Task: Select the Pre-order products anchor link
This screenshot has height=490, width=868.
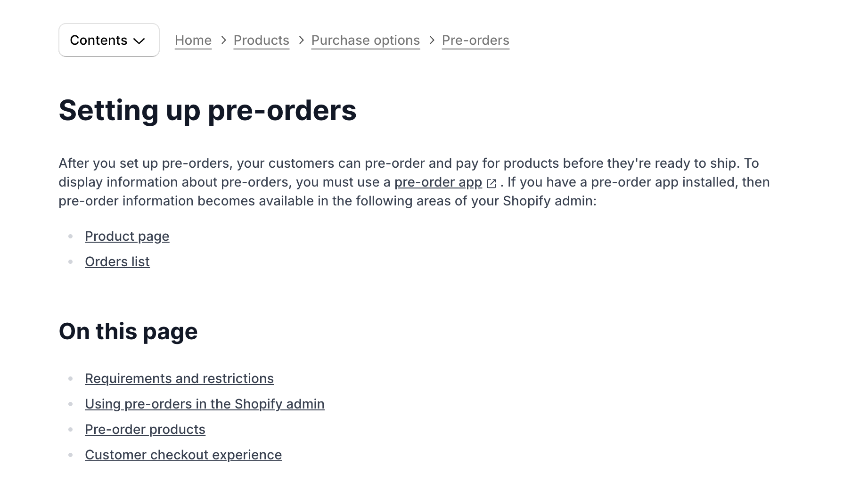Action: [145, 429]
